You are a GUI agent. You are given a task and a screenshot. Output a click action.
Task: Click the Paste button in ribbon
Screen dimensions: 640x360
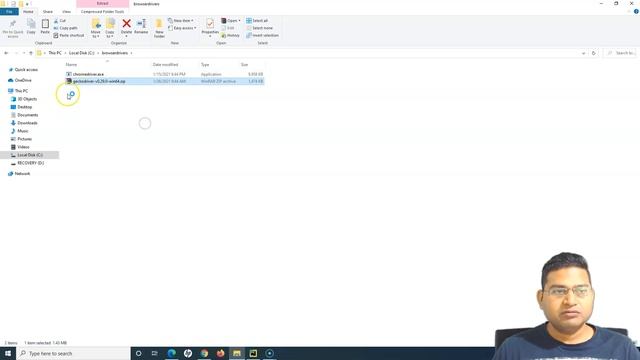(45, 27)
